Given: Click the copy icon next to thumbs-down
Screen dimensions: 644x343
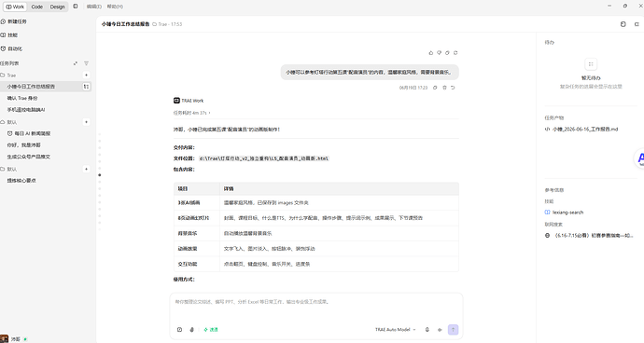Looking at the screenshot, I should click(447, 53).
